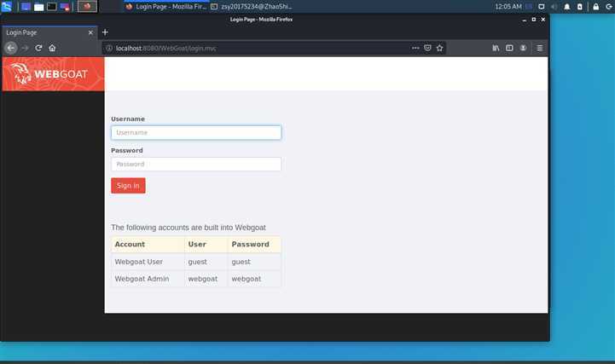Click the Password label above the field
This screenshot has height=364, width=615.
[127, 150]
